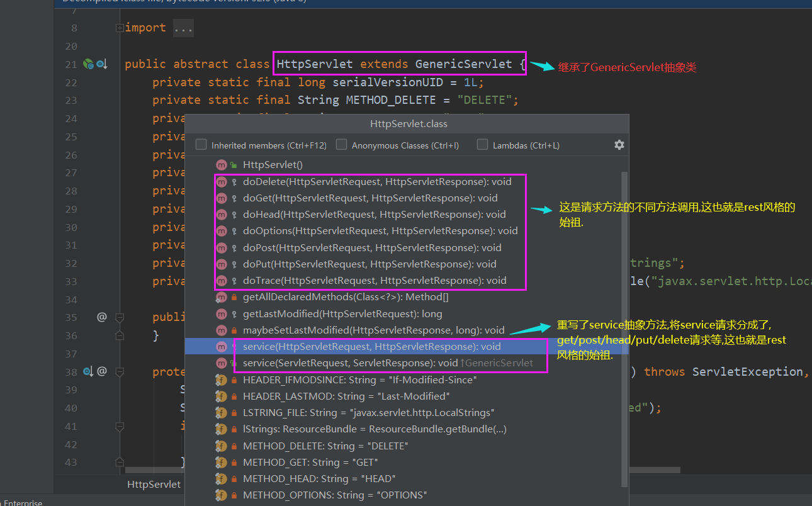Click line number 21 in the gutter

tap(70, 64)
